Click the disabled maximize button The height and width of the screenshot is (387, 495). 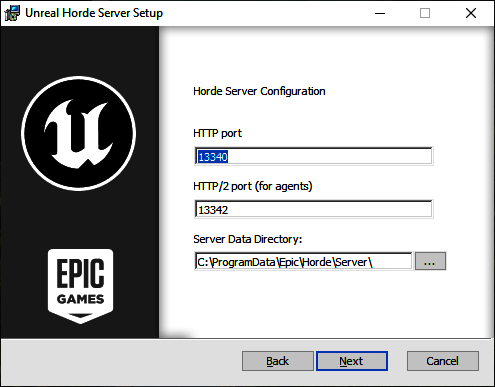click(425, 13)
